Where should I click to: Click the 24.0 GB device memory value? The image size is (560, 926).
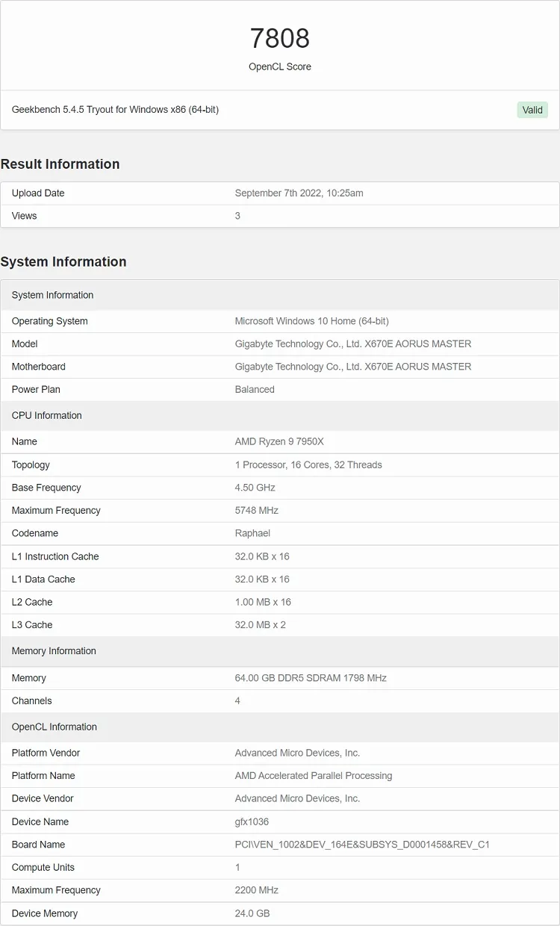tap(252, 913)
